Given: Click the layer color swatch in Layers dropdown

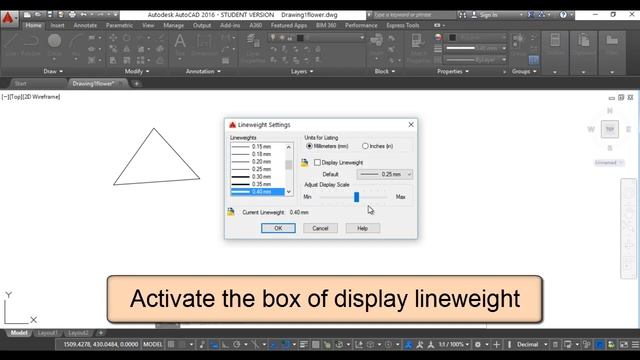Looking at the screenshot, I should coord(300,38).
